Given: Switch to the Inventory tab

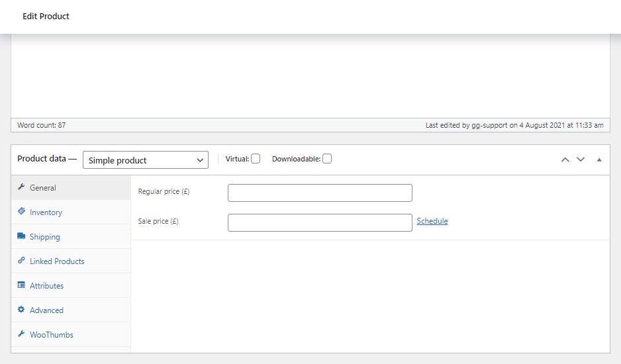Looking at the screenshot, I should click(71, 212).
